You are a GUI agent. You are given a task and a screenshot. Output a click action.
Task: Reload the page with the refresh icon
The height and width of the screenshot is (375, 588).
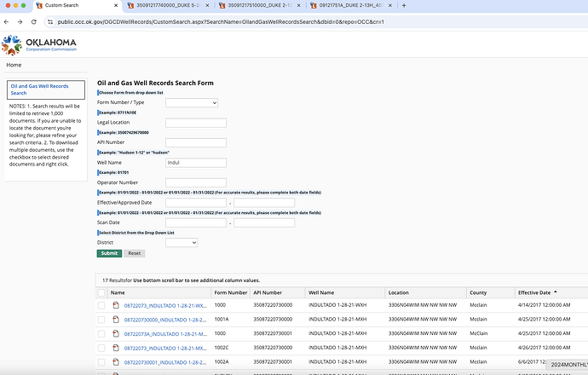[x=34, y=22]
